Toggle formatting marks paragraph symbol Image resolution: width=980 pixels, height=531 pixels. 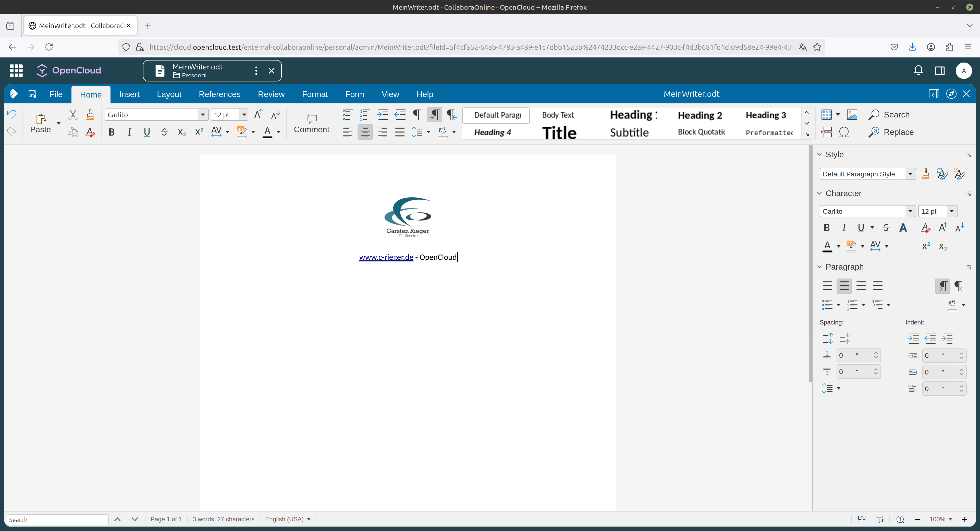pyautogui.click(x=417, y=114)
